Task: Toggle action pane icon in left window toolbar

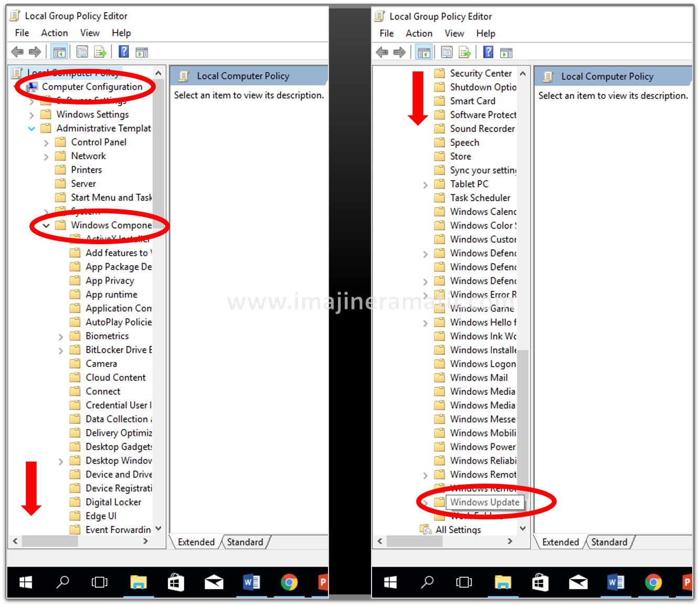Action: pos(142,53)
